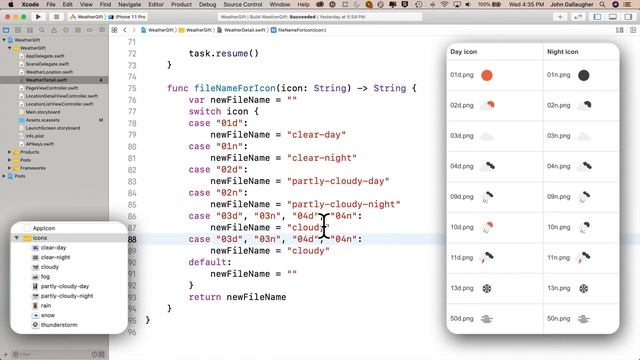The height and width of the screenshot is (360, 640).
Task: Open the Breakpoint navigator
Action: 89,30
